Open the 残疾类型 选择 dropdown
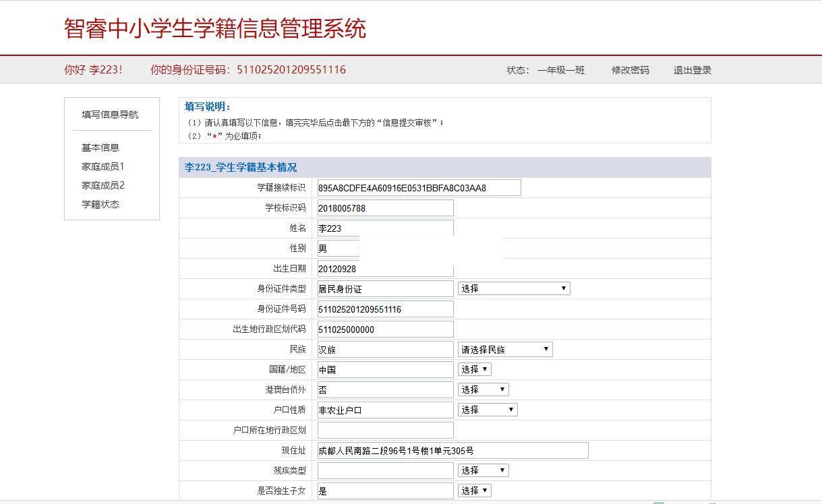Image resolution: width=822 pixels, height=504 pixels. 483,470
